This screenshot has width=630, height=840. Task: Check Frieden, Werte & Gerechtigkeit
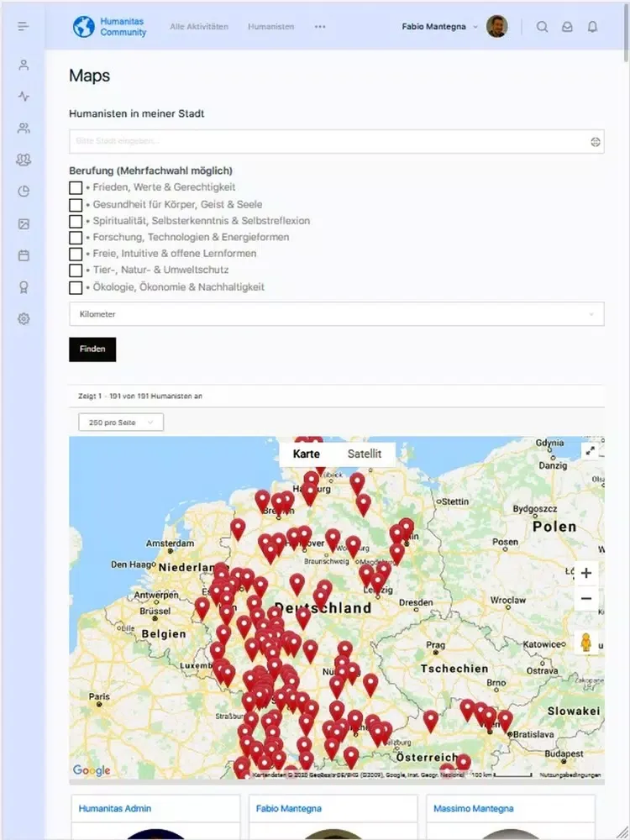76,188
